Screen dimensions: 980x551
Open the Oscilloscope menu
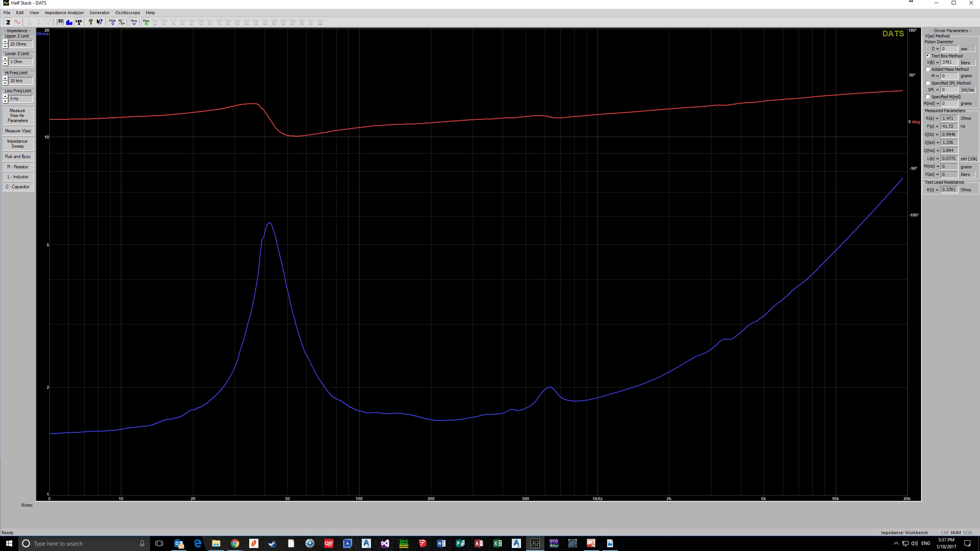pos(127,13)
